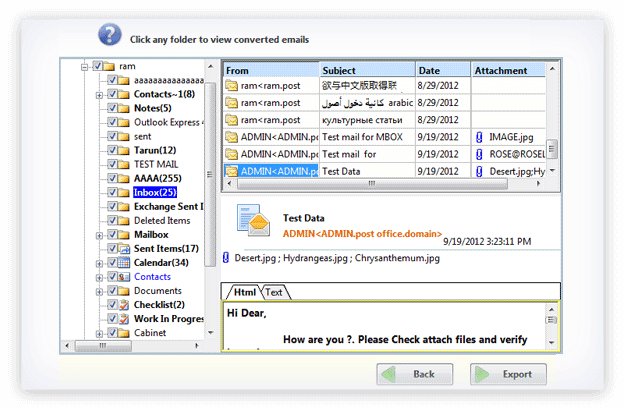Uncheck the Inbox(25) folder checkbox
The height and width of the screenshot is (409, 624).
pyautogui.click(x=111, y=192)
